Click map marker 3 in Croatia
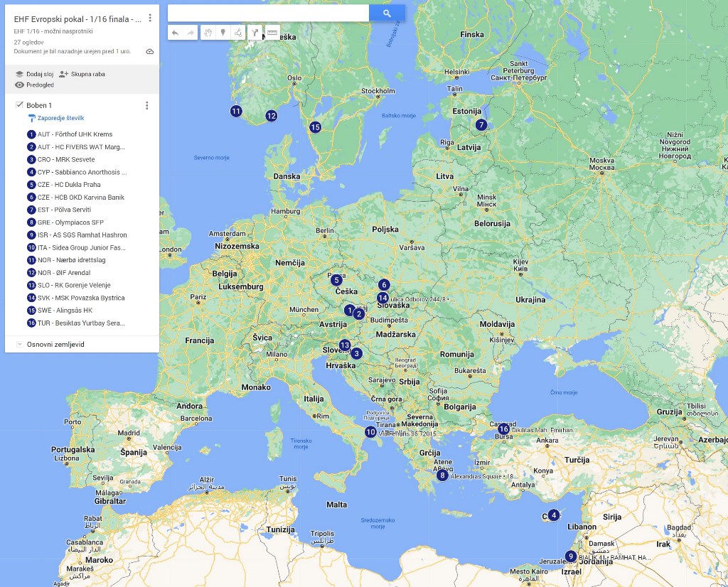728x587 pixels. [x=356, y=354]
